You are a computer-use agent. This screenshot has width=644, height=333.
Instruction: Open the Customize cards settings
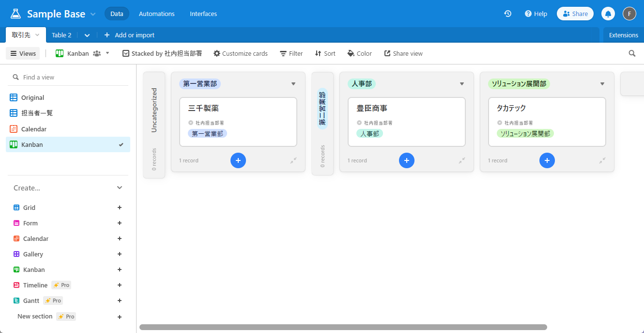click(240, 53)
